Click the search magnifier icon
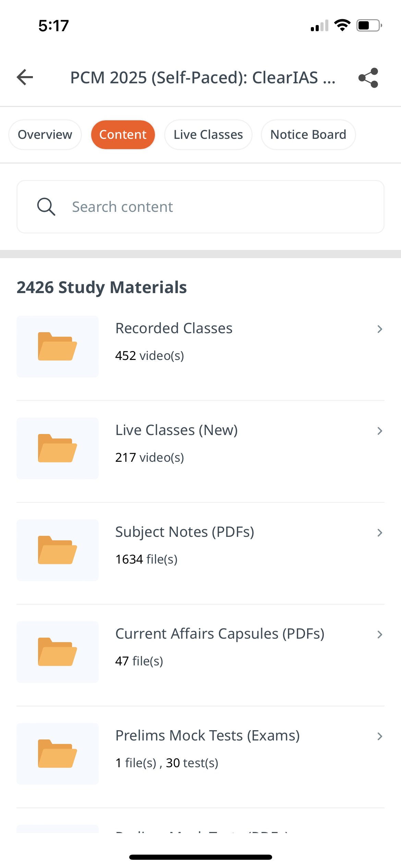The image size is (401, 868). click(46, 207)
